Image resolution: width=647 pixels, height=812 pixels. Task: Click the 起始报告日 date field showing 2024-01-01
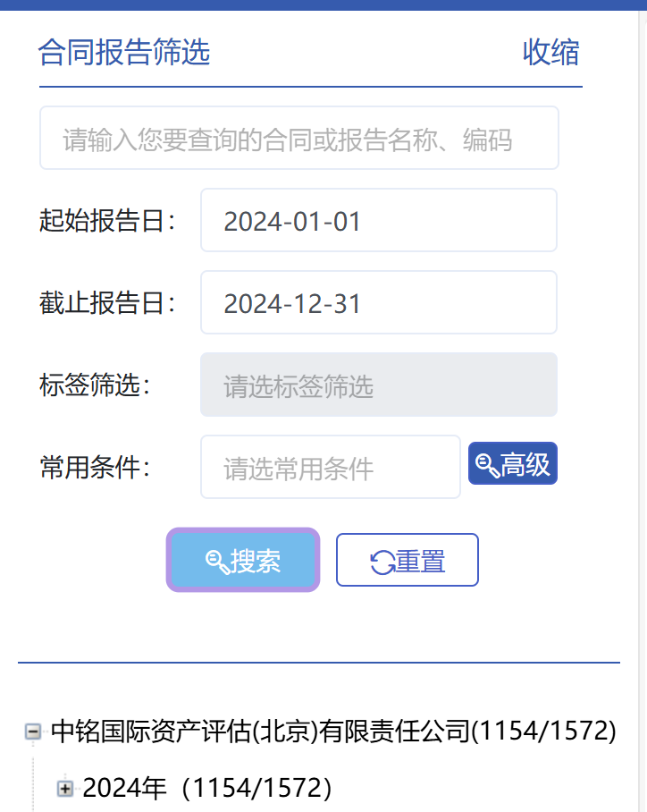378,221
